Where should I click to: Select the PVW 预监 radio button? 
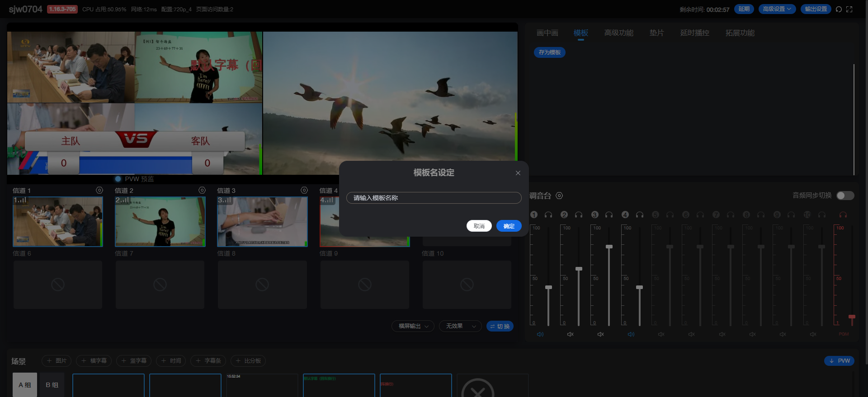pos(118,179)
